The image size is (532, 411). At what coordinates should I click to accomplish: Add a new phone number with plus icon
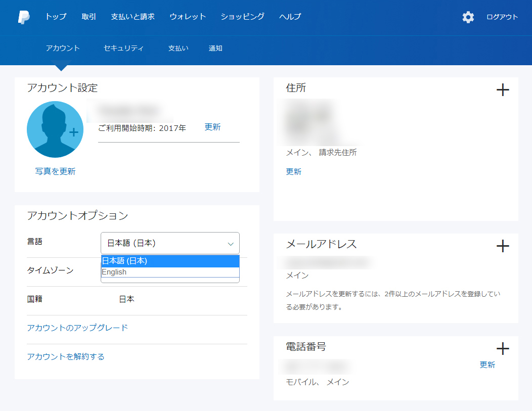[502, 348]
